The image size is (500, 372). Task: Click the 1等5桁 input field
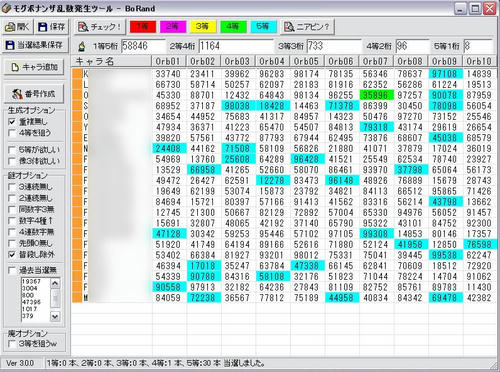(x=143, y=46)
